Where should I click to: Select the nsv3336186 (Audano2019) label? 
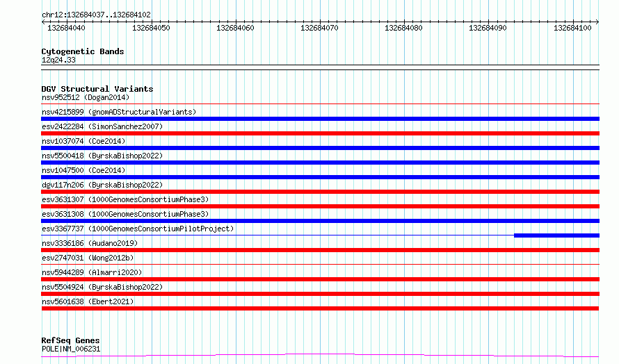90,243
